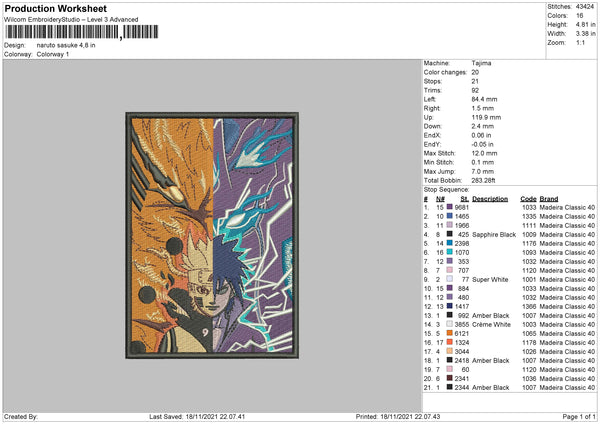This screenshot has height=424, width=600.
Task: Select the orange swatch beside stitch count 6121
Action: click(x=450, y=333)
